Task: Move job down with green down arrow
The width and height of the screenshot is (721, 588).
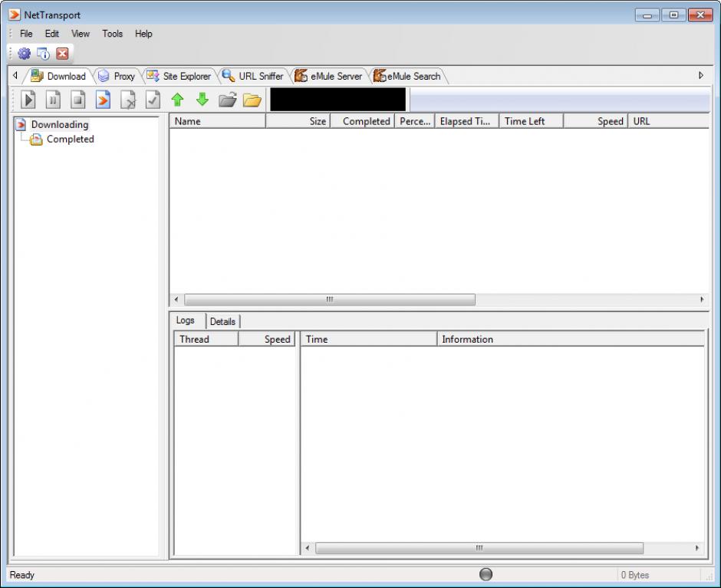Action: point(202,100)
